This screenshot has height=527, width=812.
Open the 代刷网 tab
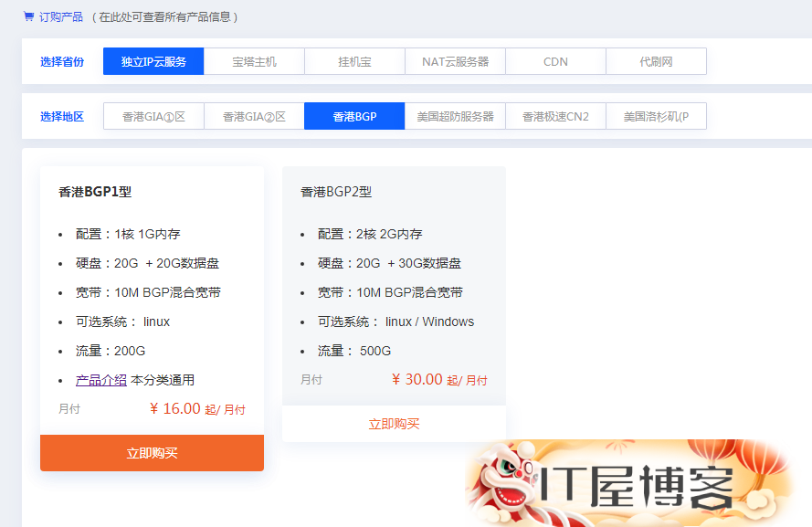656,61
